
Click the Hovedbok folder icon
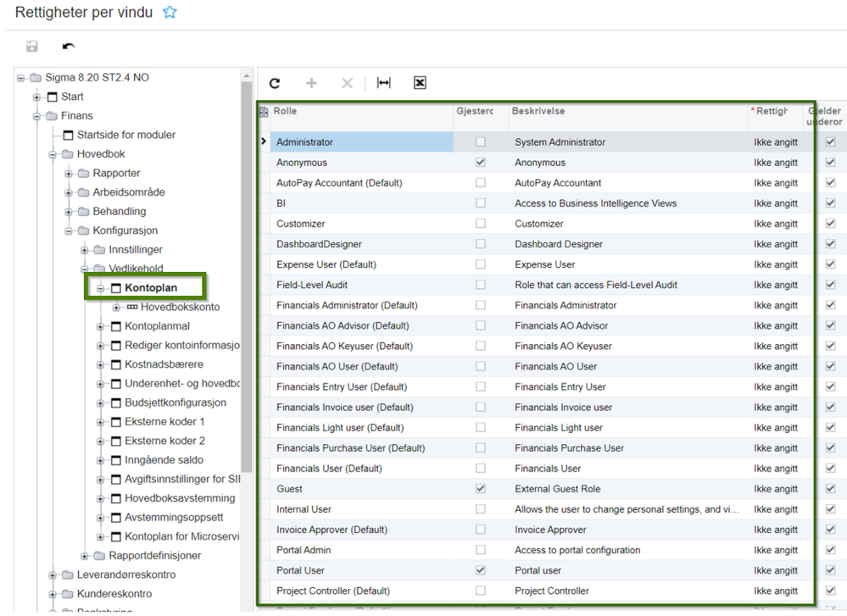pos(68,154)
